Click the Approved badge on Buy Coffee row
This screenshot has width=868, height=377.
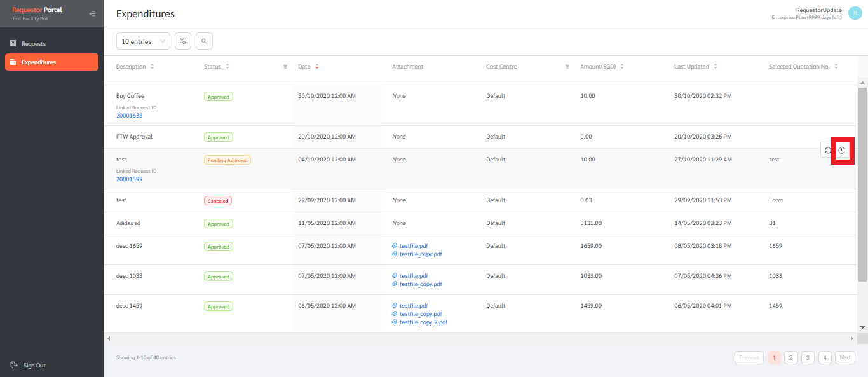pos(219,97)
